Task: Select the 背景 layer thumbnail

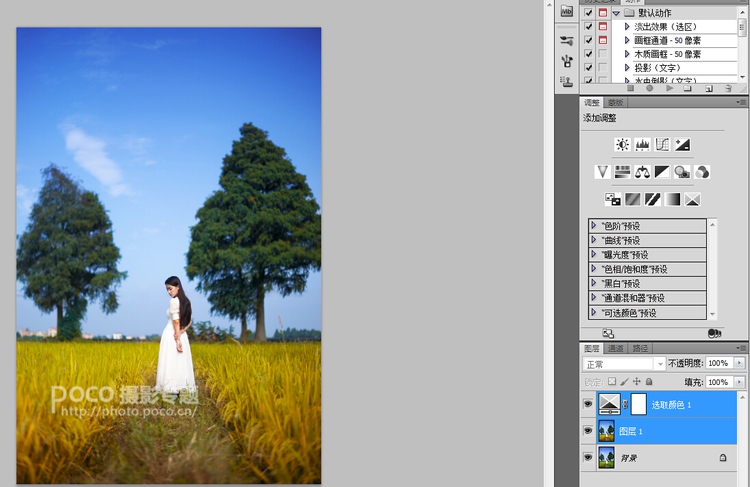Action: click(x=607, y=458)
